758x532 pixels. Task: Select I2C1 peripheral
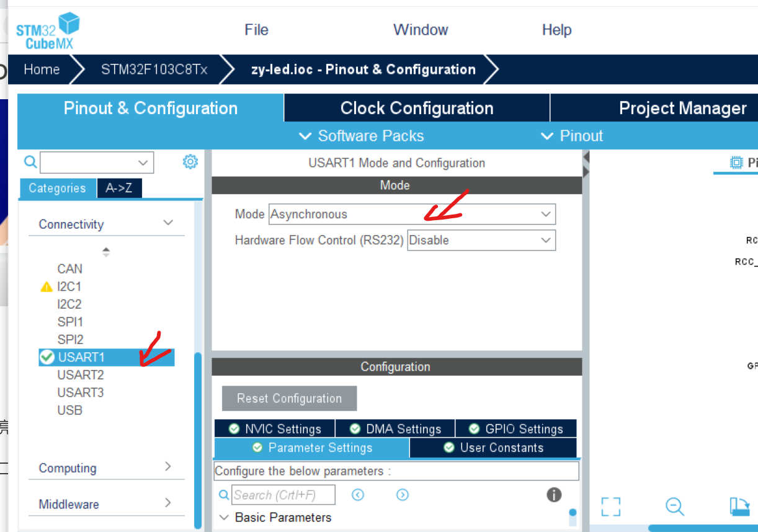pyautogui.click(x=69, y=286)
